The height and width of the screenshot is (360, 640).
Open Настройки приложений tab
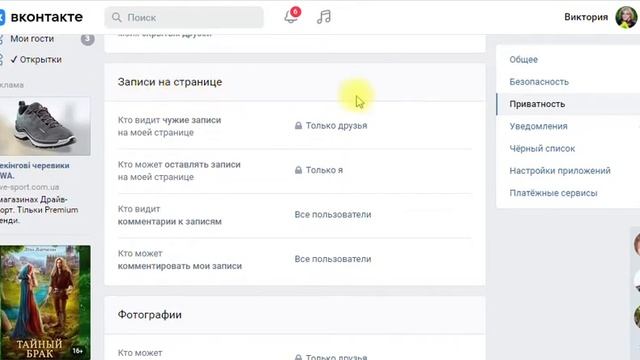[x=560, y=171]
